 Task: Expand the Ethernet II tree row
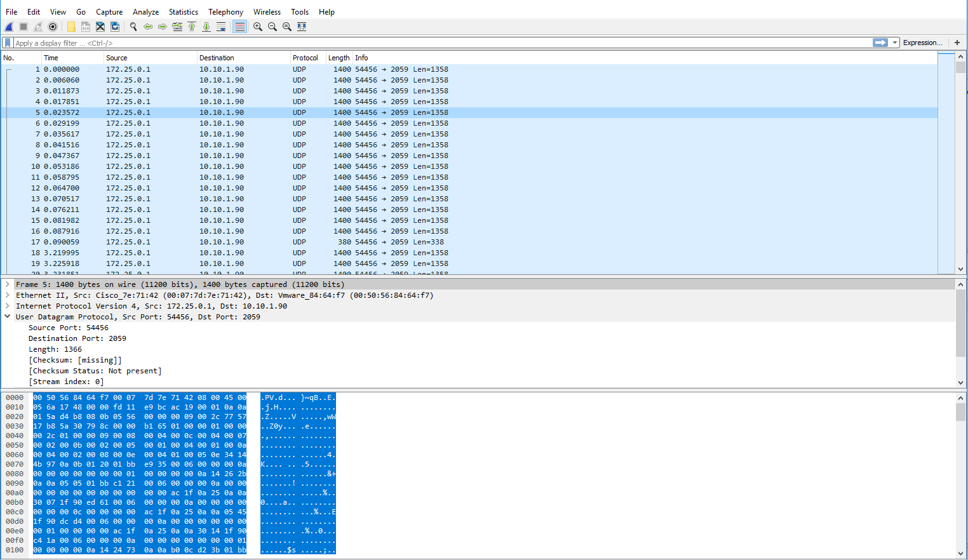coord(8,295)
